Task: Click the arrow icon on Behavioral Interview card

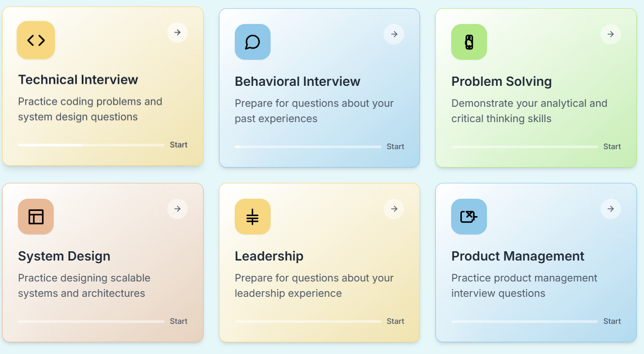Action: coord(393,34)
